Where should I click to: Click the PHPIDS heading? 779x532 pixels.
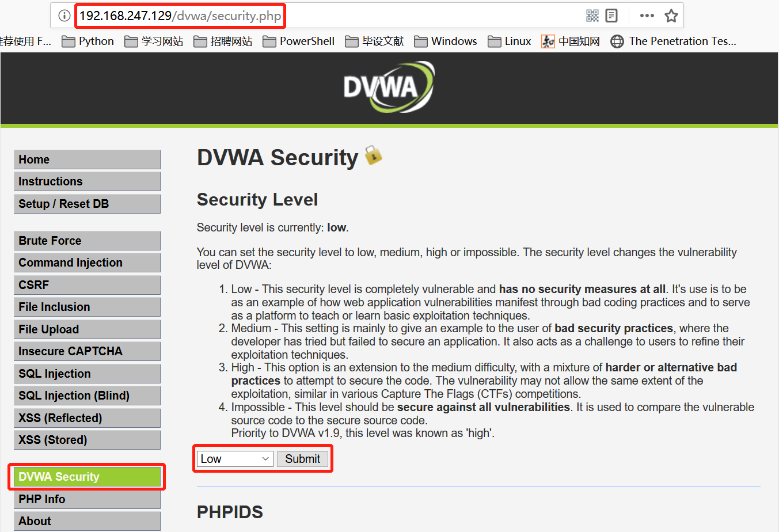pyautogui.click(x=230, y=512)
